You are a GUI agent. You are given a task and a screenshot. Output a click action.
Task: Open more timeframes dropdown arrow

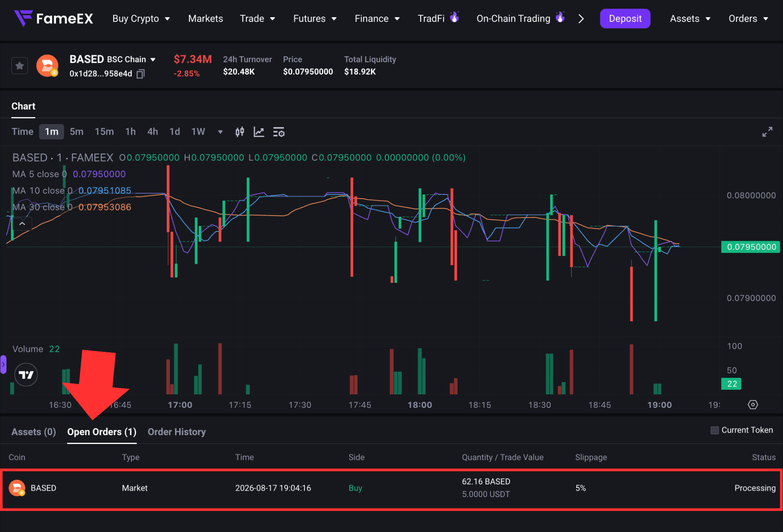pos(220,132)
